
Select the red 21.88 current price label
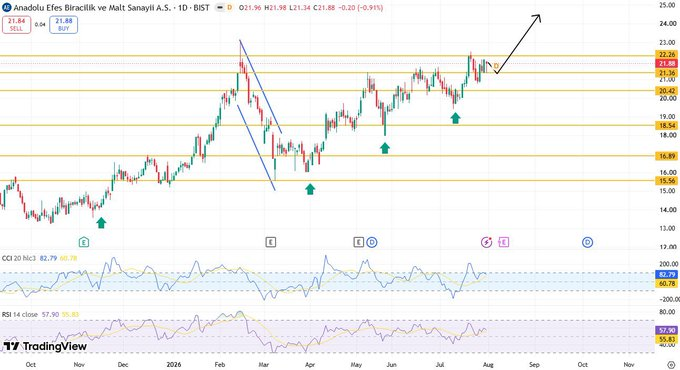click(x=667, y=63)
